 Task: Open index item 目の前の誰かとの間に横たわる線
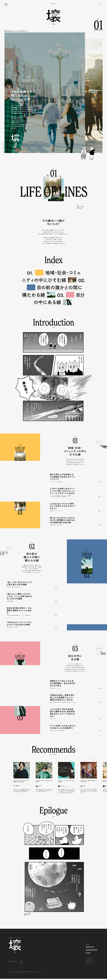(x=52, y=291)
